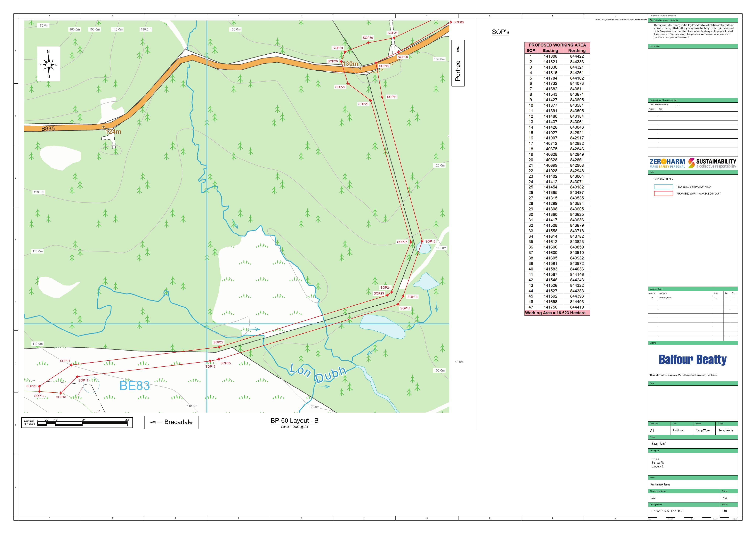756x534 pixels.
Task: Click the PROPOSED WORKING AREA table header
Action: pyautogui.click(x=557, y=45)
